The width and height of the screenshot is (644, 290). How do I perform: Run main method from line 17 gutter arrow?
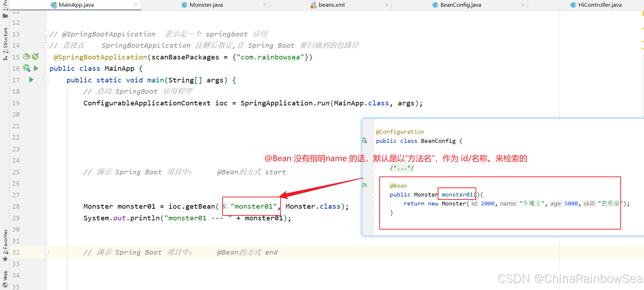[x=31, y=80]
